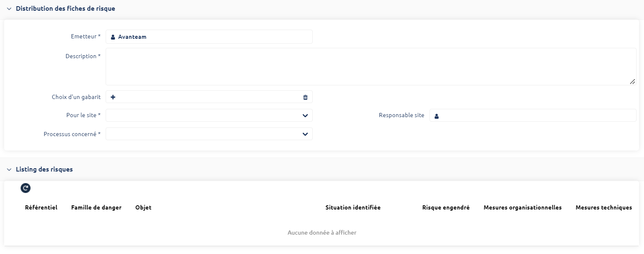Screen dimensions: 644x254
Task: Click the 'Risque engendré' column header
Action: [446, 207]
